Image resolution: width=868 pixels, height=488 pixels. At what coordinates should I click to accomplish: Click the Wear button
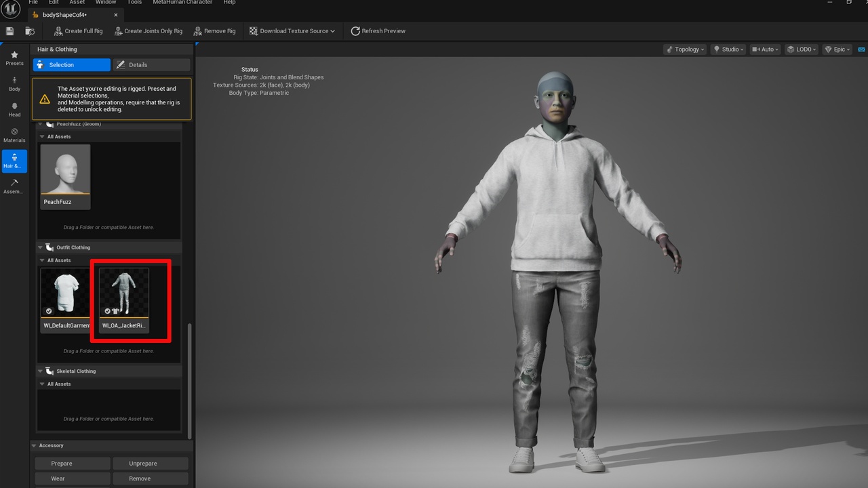click(x=73, y=479)
